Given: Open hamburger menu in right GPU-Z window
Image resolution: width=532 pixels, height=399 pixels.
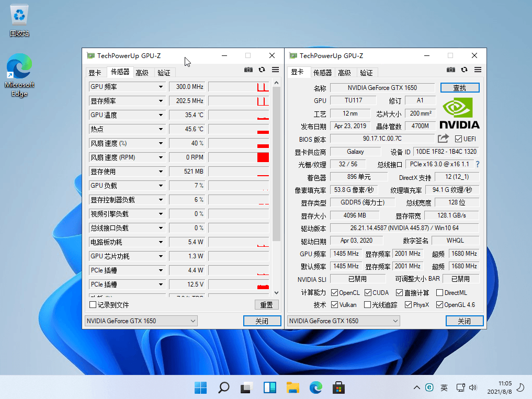Looking at the screenshot, I should point(478,70).
